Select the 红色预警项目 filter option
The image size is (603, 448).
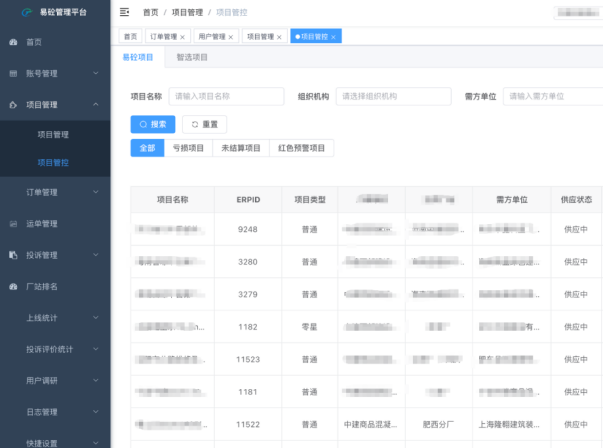[301, 148]
